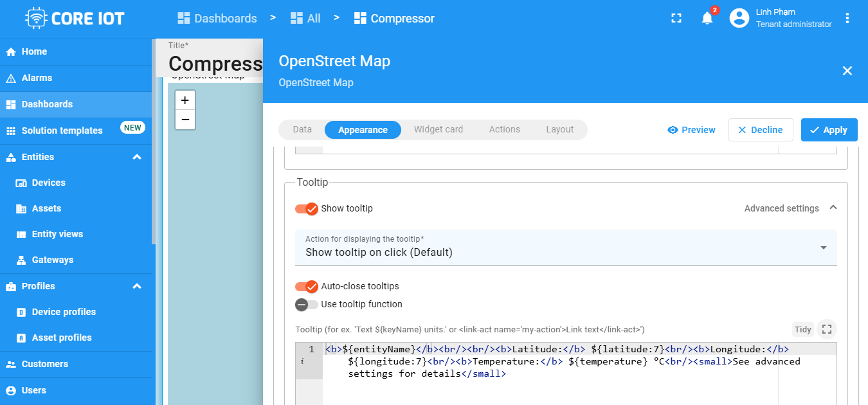This screenshot has width=868, height=405.
Task: Click the Tidy code button
Action: tap(802, 329)
